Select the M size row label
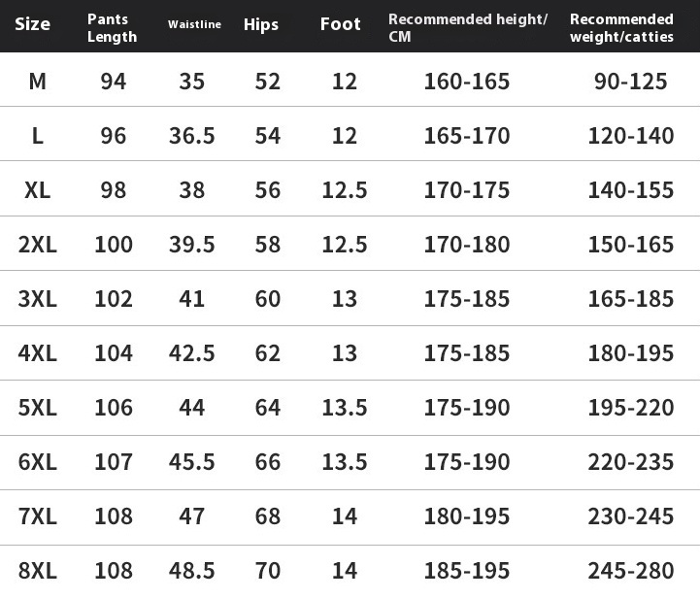The height and width of the screenshot is (599, 700). click(37, 82)
